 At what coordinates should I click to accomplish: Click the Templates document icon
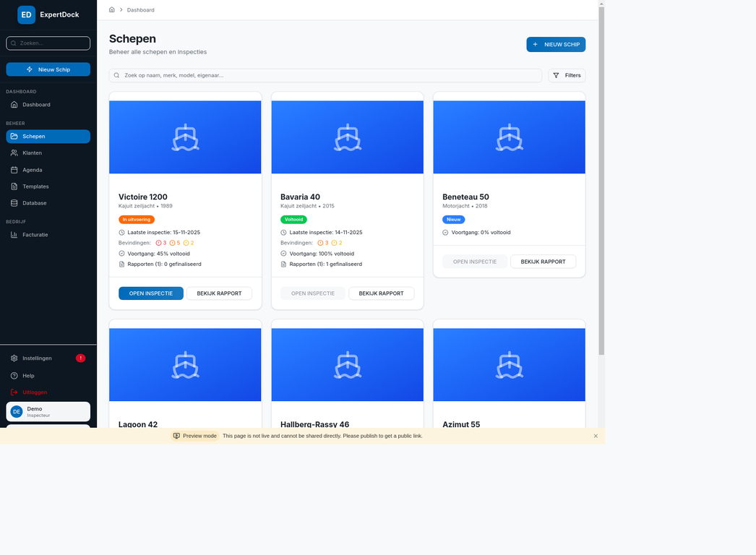(x=14, y=186)
